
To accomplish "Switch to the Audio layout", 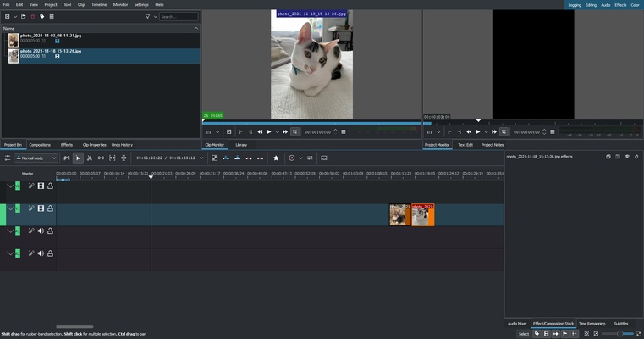I will tap(605, 5).
